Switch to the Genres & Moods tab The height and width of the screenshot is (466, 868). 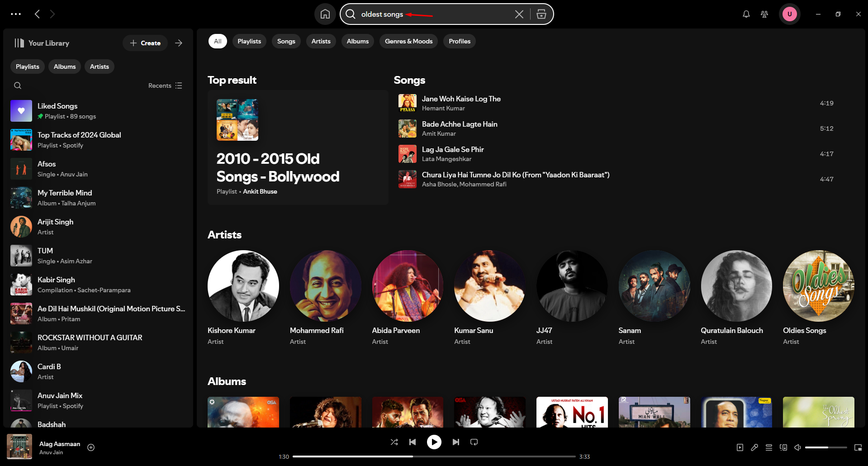(408, 41)
